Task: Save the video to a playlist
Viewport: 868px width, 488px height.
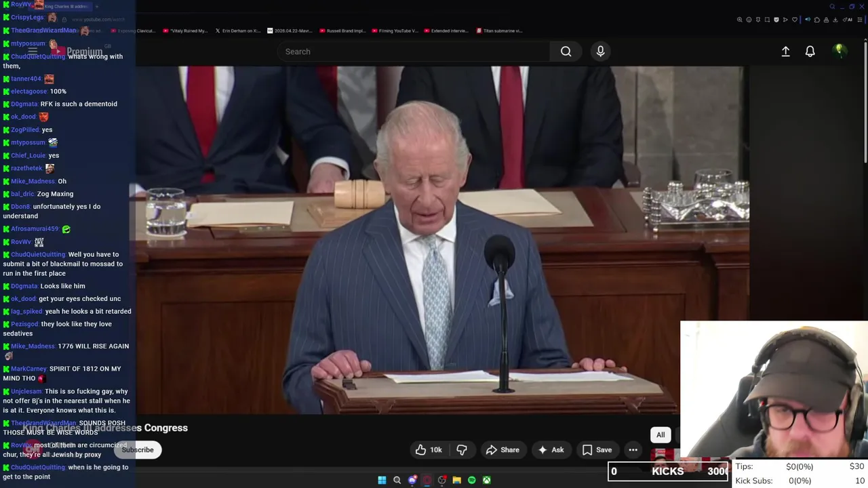Action: pos(597,449)
